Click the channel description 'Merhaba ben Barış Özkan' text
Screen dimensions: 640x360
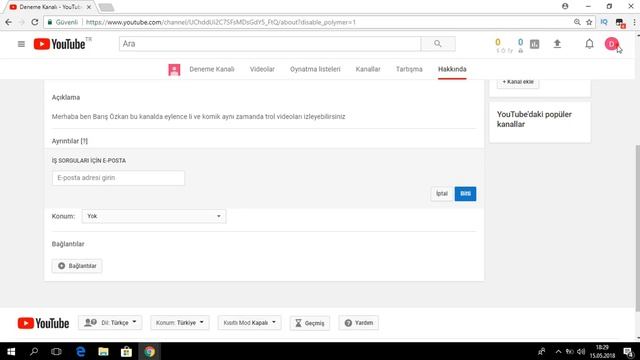coord(198,117)
